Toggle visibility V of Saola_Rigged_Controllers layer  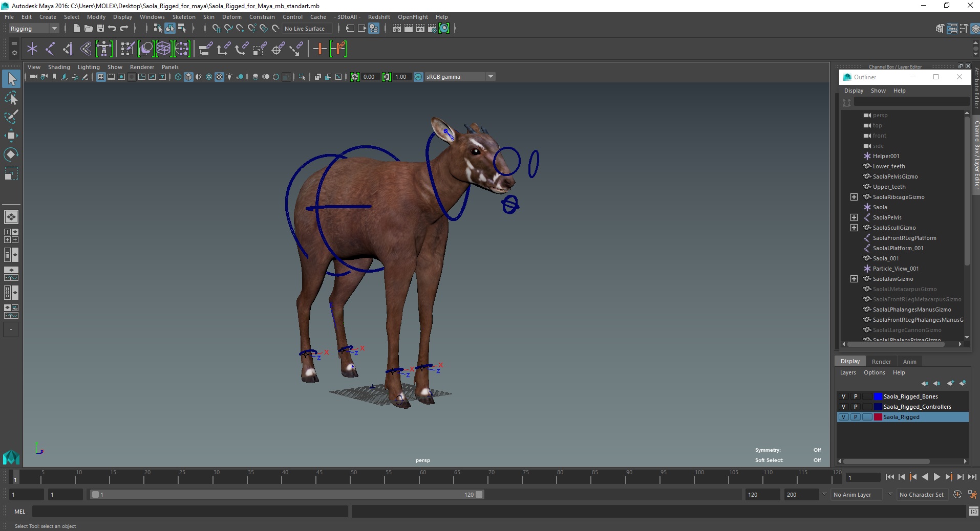(843, 407)
